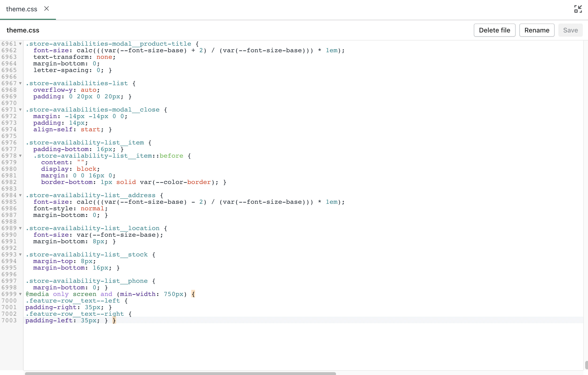Click the Delete file button

click(x=494, y=30)
